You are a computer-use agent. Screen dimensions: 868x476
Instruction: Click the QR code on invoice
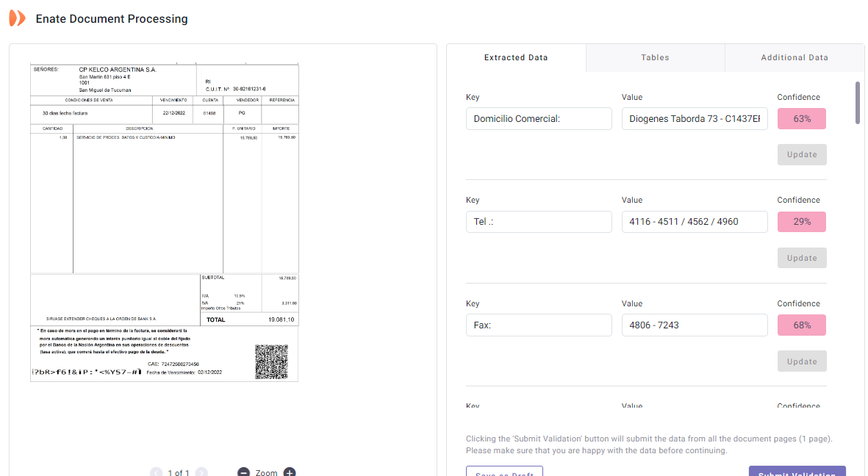coord(270,361)
